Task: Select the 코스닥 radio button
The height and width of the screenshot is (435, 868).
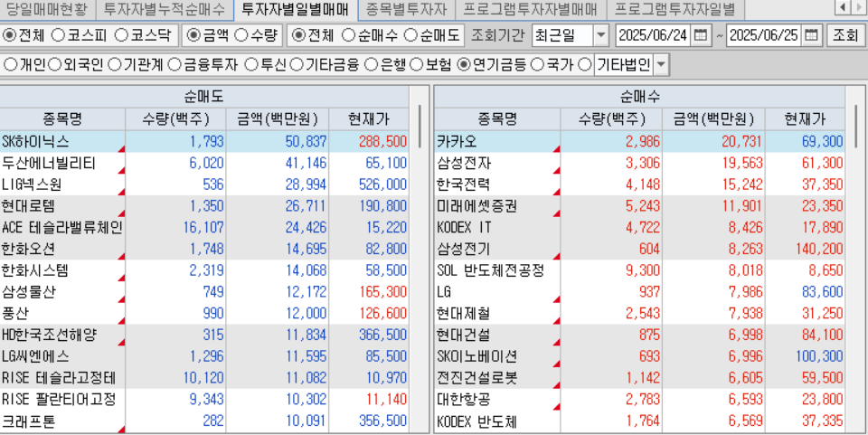Action: tap(121, 35)
